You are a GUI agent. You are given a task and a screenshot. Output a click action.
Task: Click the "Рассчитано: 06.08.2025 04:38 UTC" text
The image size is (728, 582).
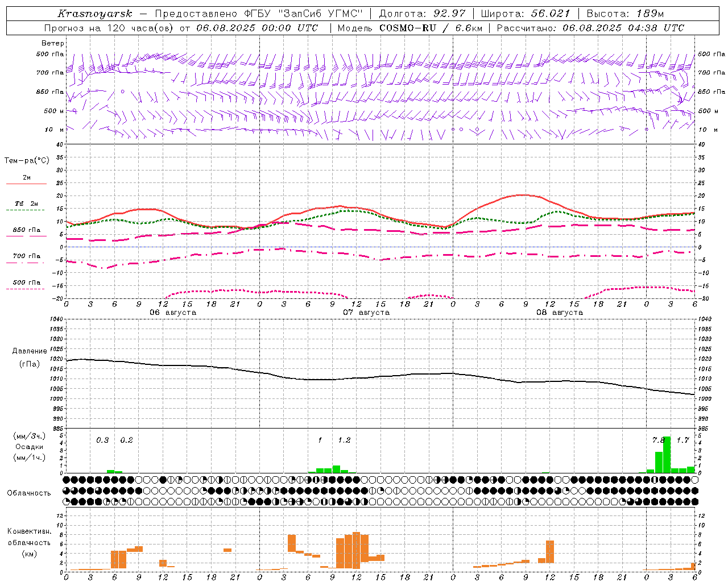pos(590,28)
